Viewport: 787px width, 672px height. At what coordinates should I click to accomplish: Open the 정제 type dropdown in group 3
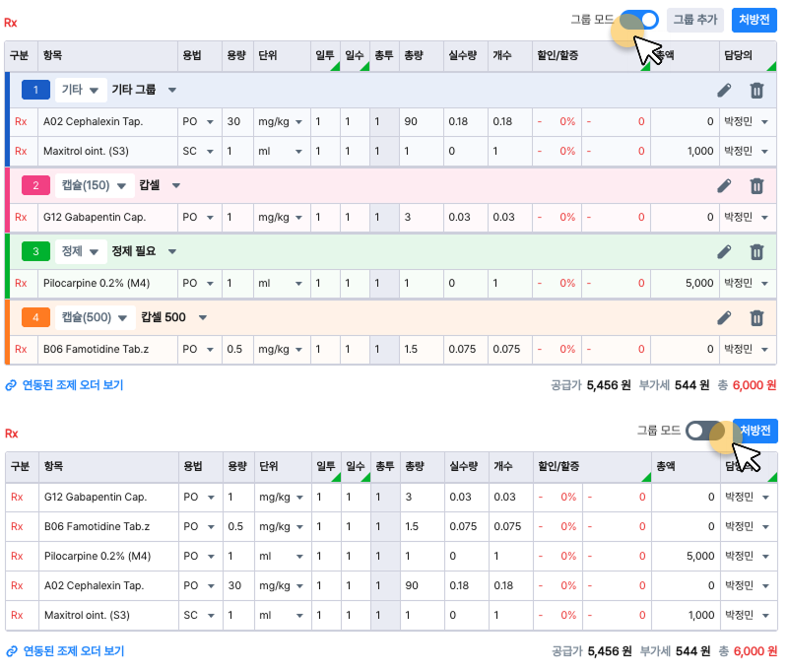point(81,251)
